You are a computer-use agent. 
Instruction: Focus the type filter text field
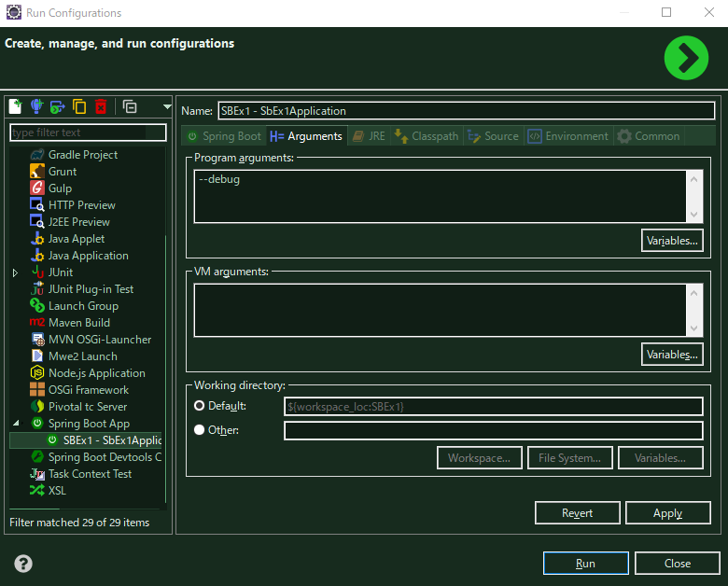coord(88,133)
